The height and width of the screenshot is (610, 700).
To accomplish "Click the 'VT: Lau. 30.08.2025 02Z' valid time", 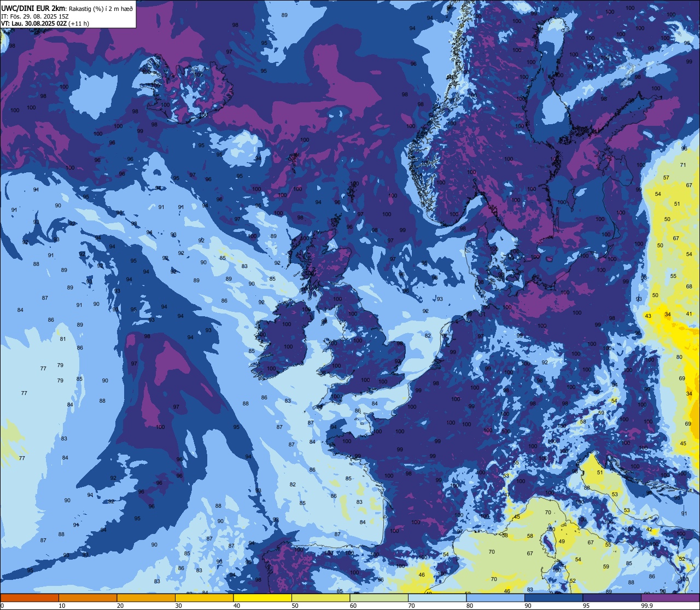I will point(34,24).
